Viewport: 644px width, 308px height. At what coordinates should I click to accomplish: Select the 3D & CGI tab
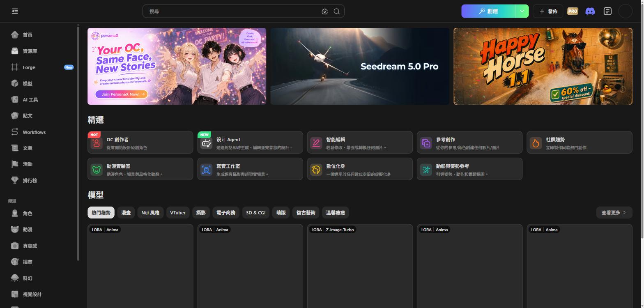tap(256, 212)
